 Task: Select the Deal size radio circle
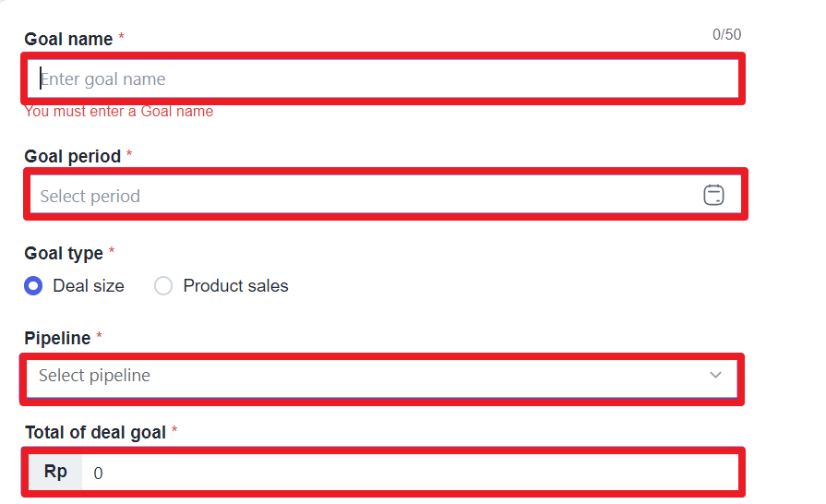(x=33, y=286)
